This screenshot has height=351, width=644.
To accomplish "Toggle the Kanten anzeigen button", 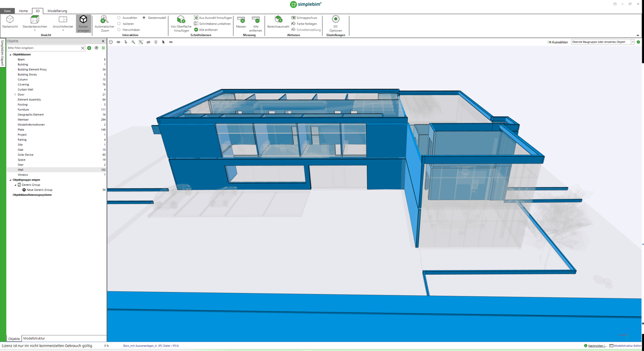I will (x=83, y=24).
